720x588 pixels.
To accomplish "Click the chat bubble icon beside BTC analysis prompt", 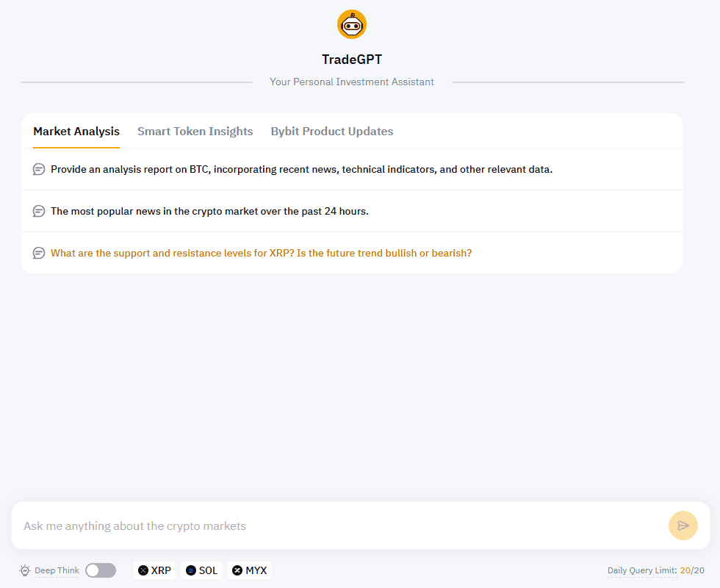I will point(39,170).
